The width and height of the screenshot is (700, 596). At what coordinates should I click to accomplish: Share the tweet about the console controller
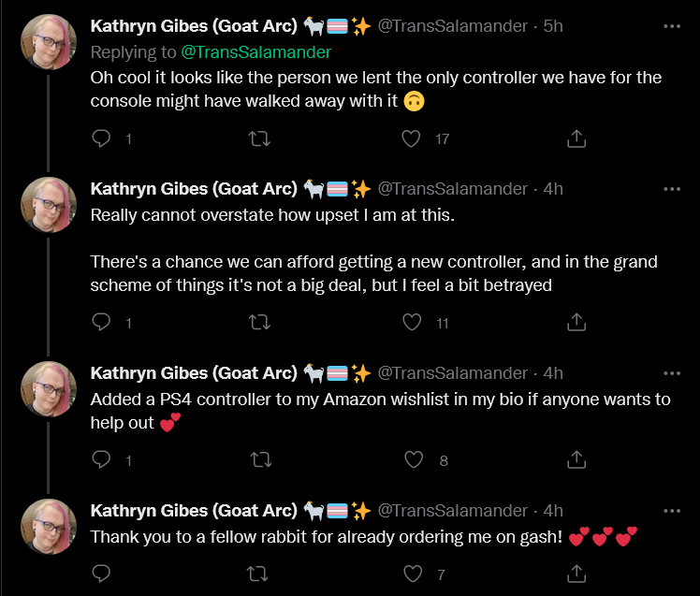pos(576,138)
